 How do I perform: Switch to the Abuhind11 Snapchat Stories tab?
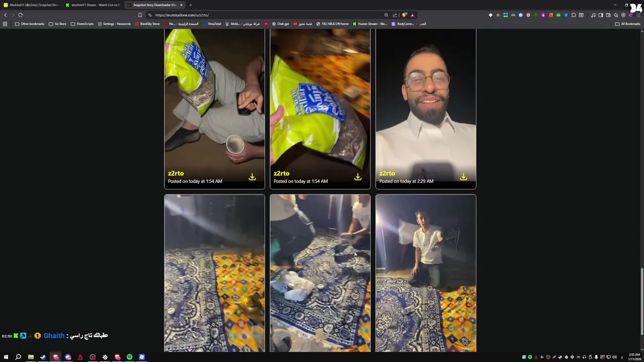click(31, 5)
